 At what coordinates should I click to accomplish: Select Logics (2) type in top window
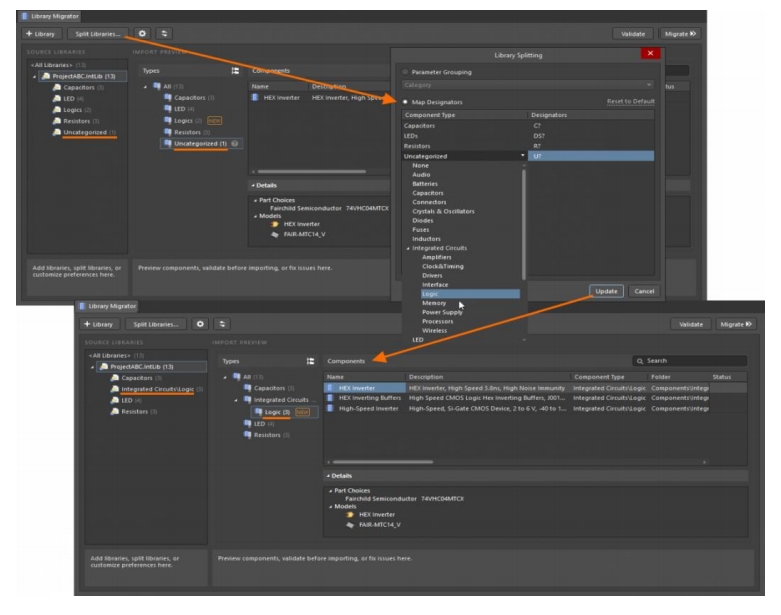point(187,121)
